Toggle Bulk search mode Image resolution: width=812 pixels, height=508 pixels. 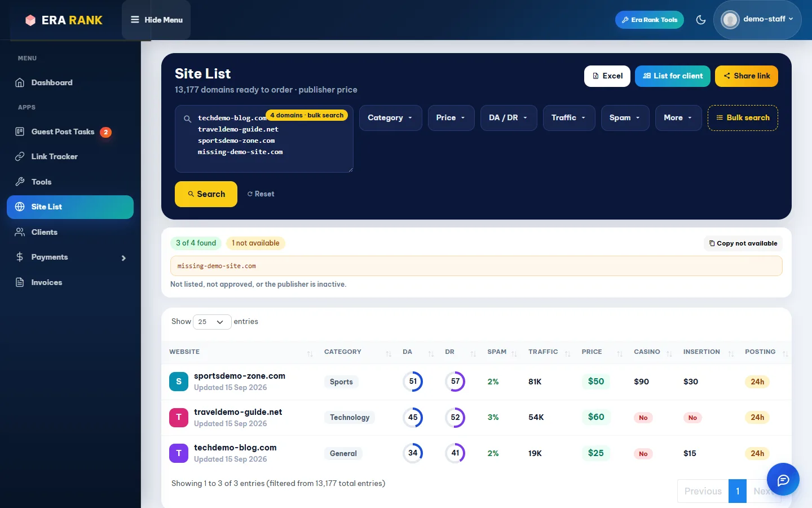(x=743, y=118)
